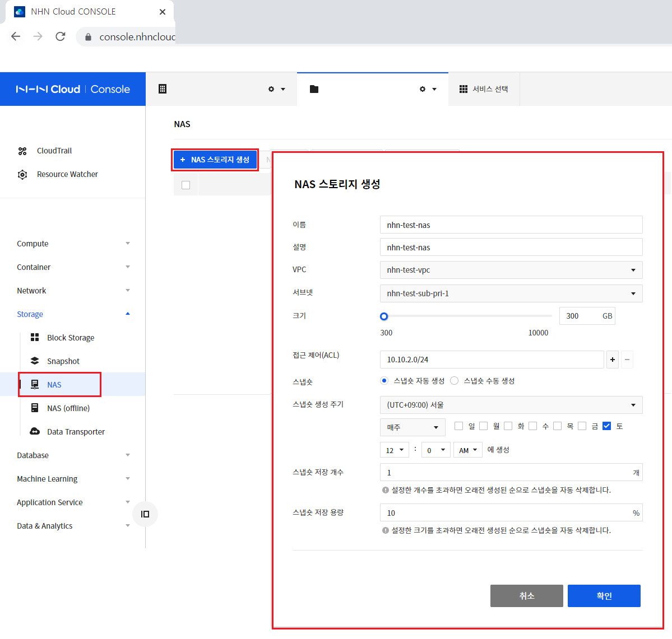Expand the Machine Learning menu
Viewport: 672px width, 639px height.
click(73, 478)
